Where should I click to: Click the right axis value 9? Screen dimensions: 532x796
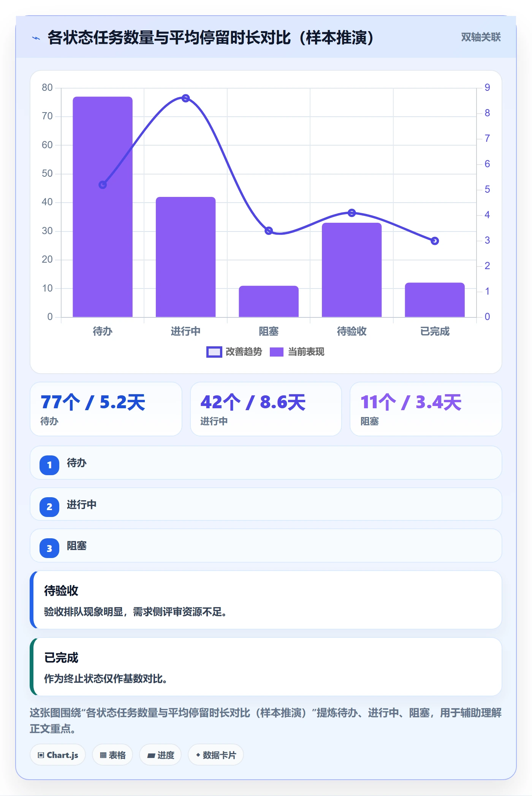click(487, 88)
